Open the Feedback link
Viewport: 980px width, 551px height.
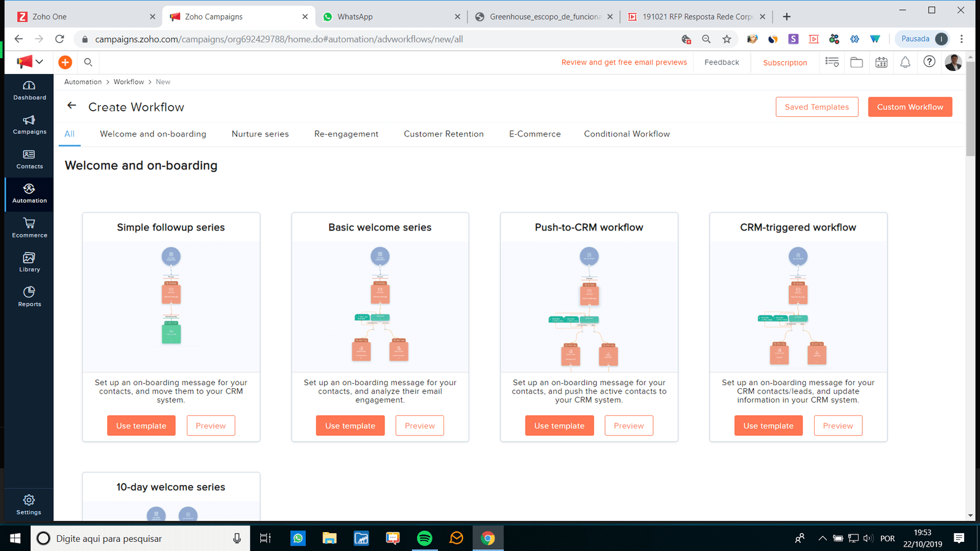pos(722,62)
